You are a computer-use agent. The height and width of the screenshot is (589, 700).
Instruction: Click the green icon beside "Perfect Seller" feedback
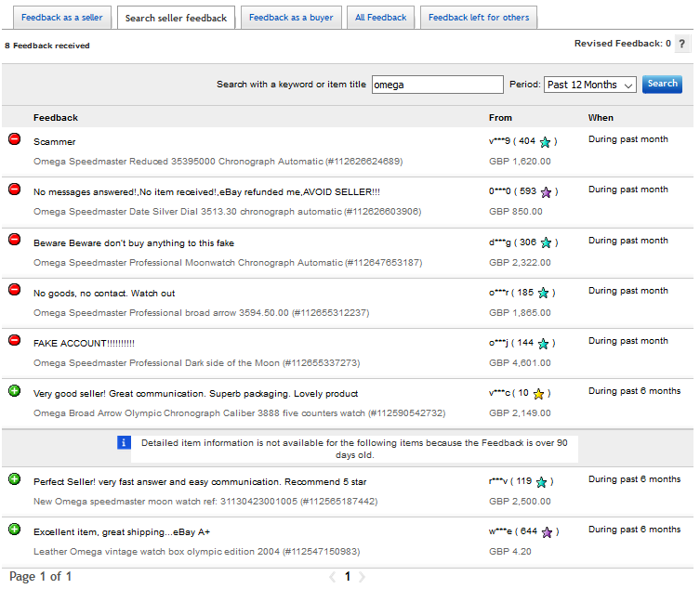[15, 479]
